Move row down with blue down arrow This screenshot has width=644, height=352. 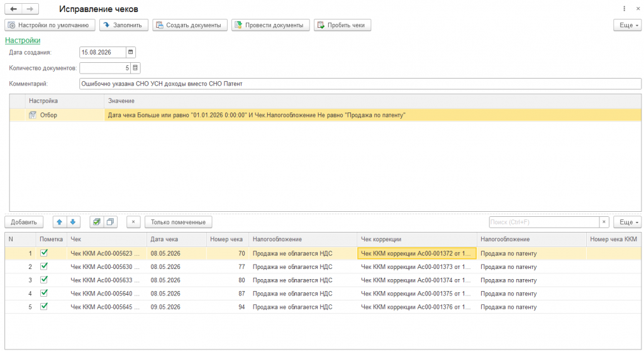73,222
